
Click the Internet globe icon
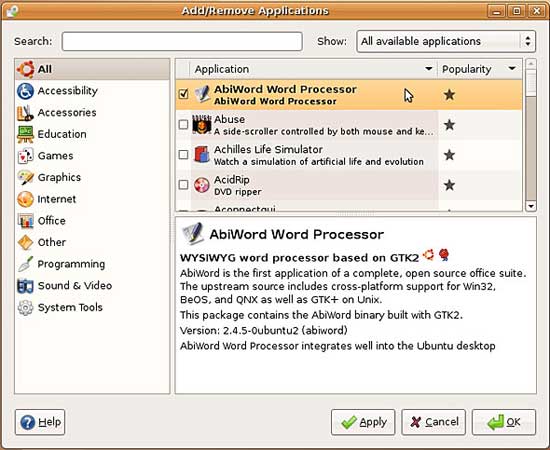pyautogui.click(x=26, y=199)
